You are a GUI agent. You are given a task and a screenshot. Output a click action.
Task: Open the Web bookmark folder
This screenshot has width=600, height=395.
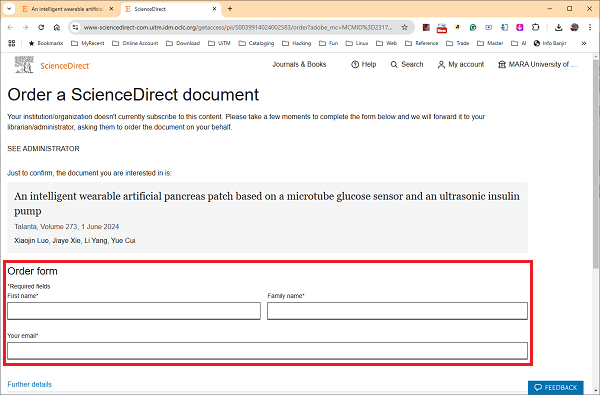[x=386, y=43]
